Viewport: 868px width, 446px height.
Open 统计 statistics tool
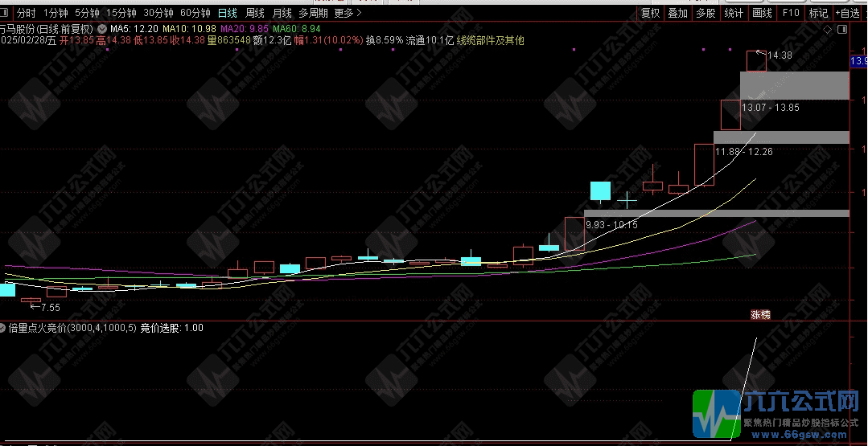tap(734, 13)
